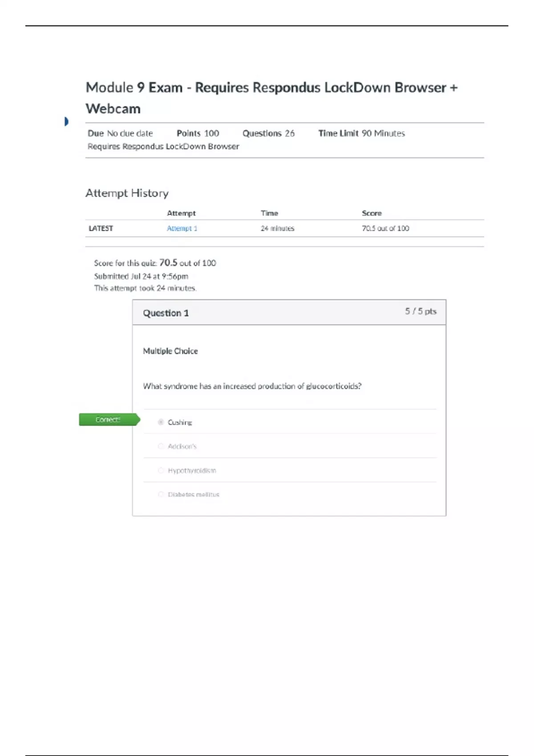Click the Points 100 label
The width and height of the screenshot is (534, 756).
click(x=198, y=133)
